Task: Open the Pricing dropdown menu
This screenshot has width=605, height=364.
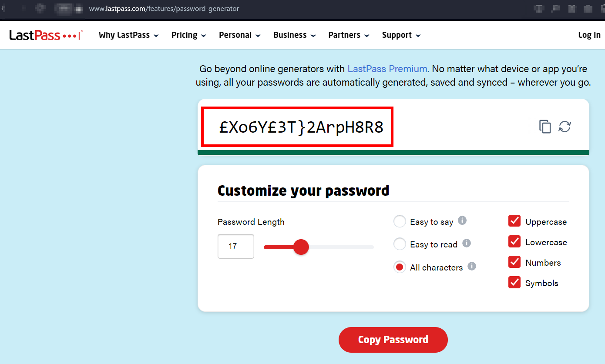Action: (x=185, y=35)
